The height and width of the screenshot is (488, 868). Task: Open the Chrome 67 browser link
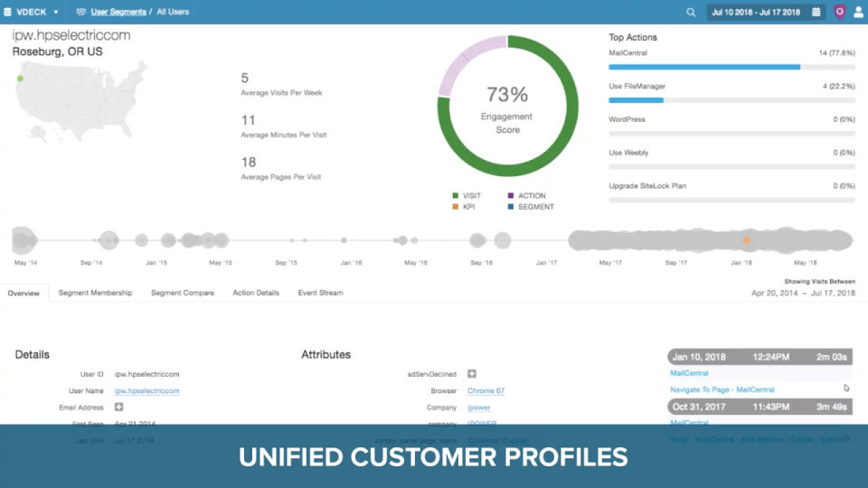point(486,390)
